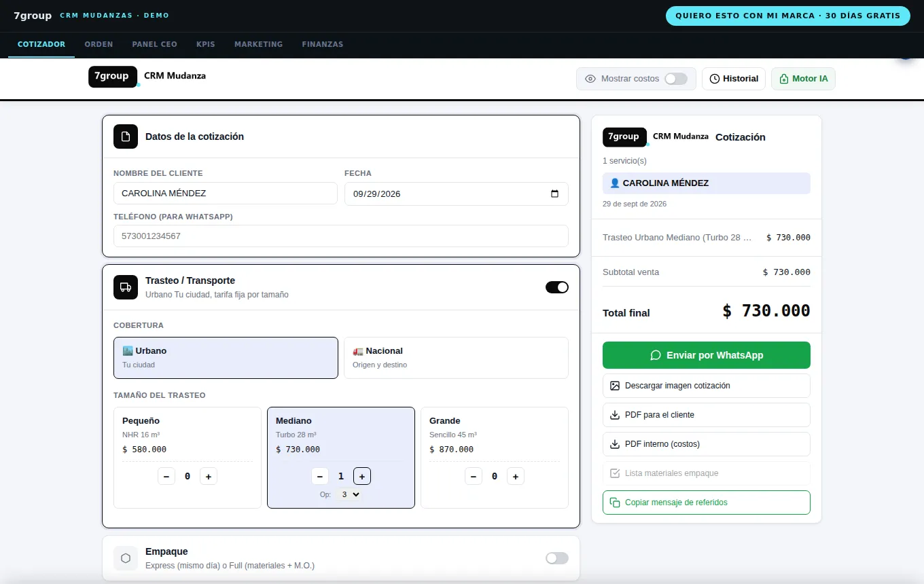Decrease Mediano quantity with minus button
Image resolution: width=924 pixels, height=584 pixels.
pos(320,476)
